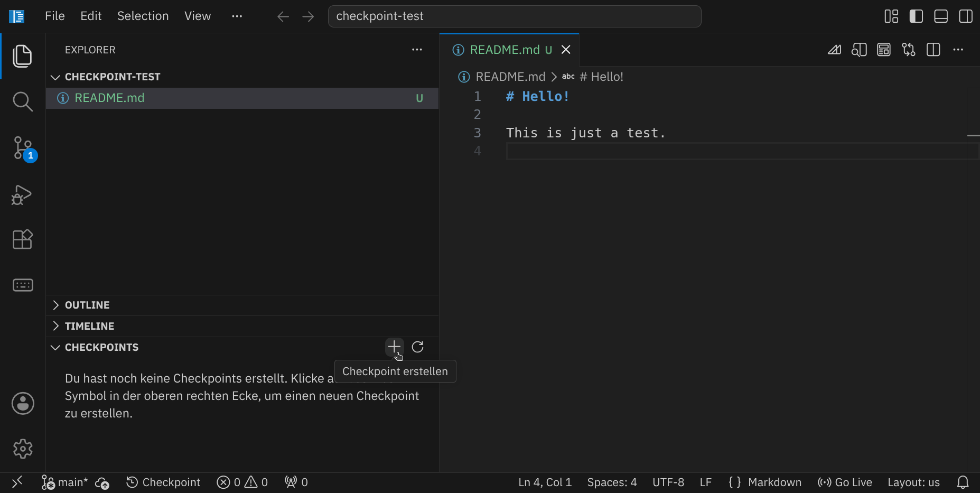
Task: Open the Manage settings gear
Action: [23, 449]
